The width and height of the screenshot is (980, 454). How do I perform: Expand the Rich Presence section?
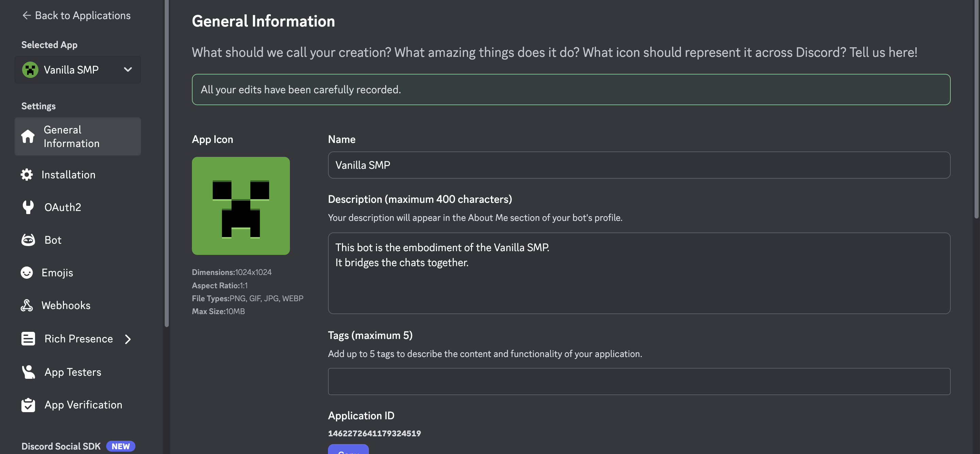pyautogui.click(x=128, y=339)
